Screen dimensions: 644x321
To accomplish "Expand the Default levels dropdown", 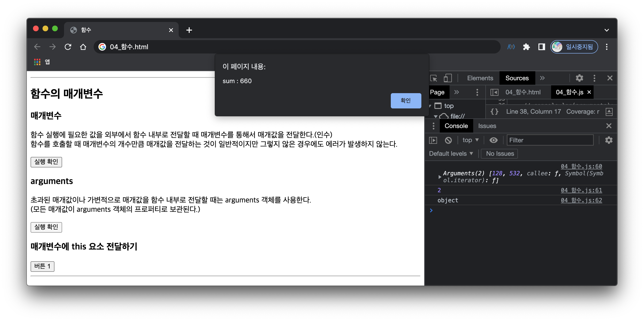I will click(451, 154).
